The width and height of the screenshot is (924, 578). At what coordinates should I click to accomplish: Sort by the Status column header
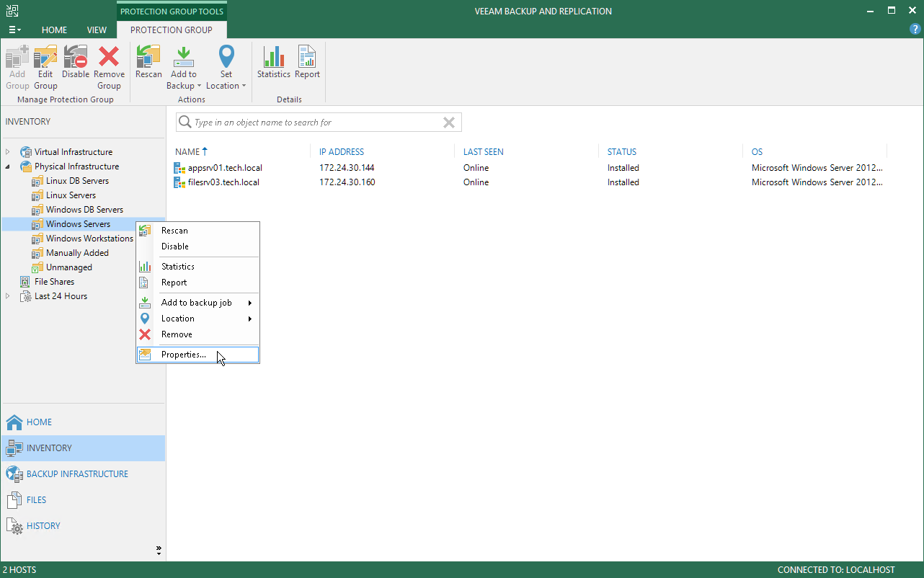(622, 152)
